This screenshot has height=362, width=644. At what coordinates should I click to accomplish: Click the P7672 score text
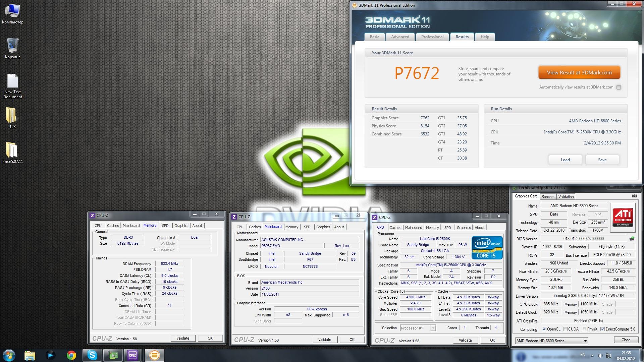click(x=417, y=73)
